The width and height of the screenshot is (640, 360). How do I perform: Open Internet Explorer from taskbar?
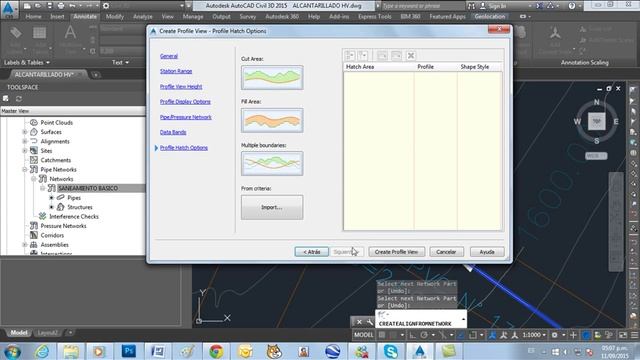(x=42, y=351)
